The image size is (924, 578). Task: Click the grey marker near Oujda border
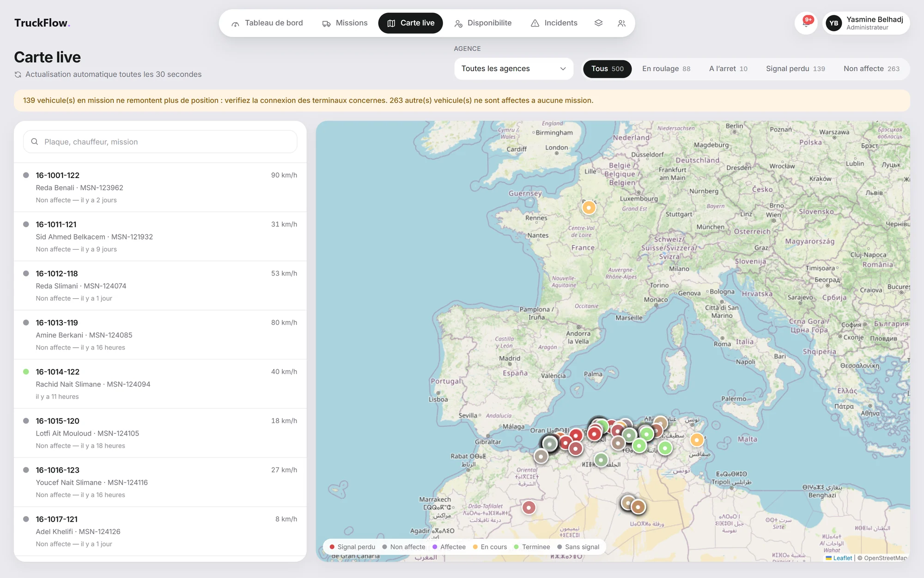point(541,456)
